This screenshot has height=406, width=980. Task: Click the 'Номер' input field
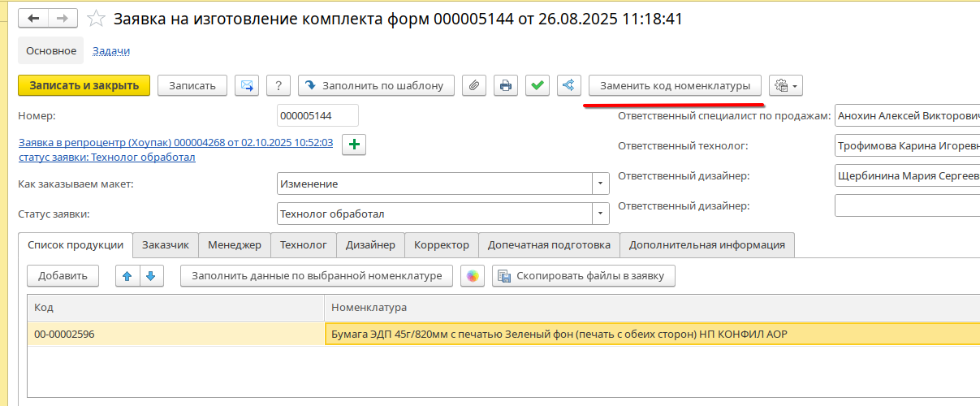317,116
